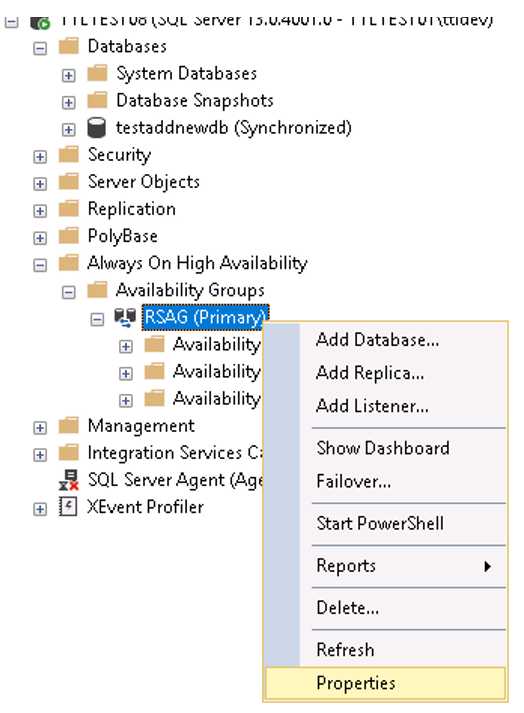Viewport: 524px width, 713px height.
Task: Select the XEvent Profiler label
Action: (146, 507)
